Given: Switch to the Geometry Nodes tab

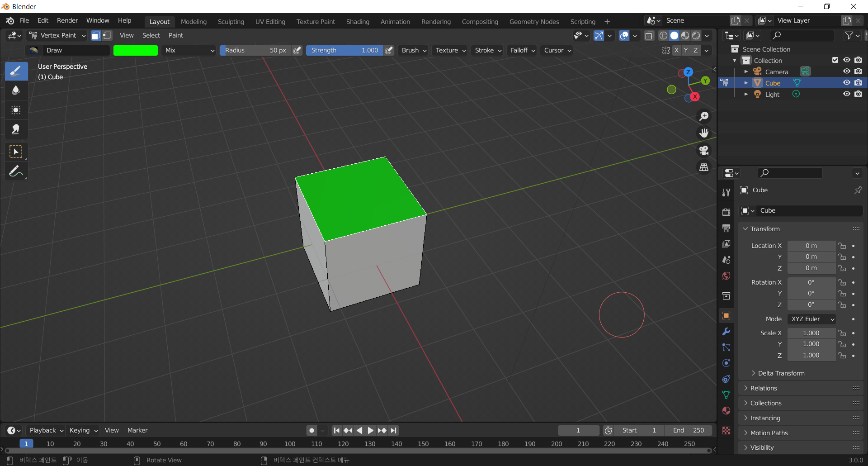Looking at the screenshot, I should pos(534,22).
